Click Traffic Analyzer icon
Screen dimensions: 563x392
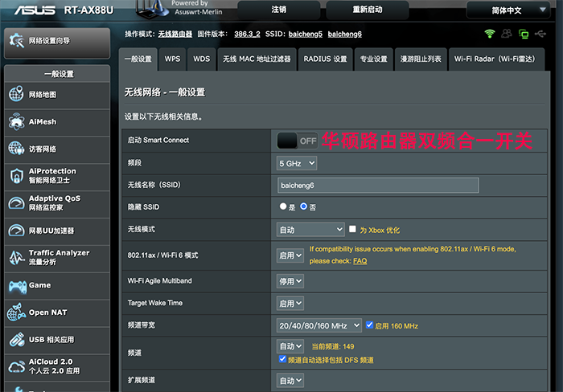(17, 258)
